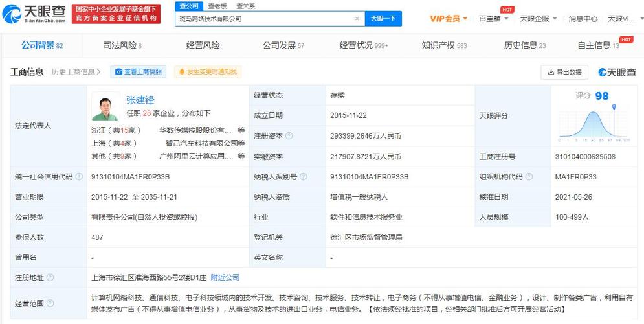
Task: Click 软件和信息技术服务业 industry value
Action: 366,217
